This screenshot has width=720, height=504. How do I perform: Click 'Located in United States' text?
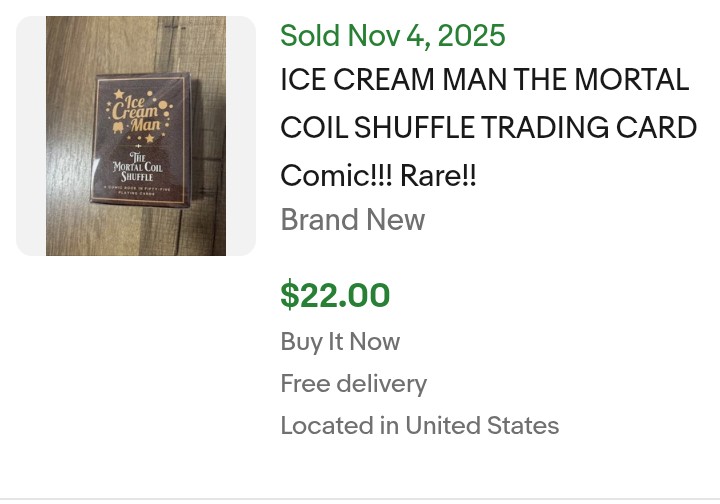419,426
